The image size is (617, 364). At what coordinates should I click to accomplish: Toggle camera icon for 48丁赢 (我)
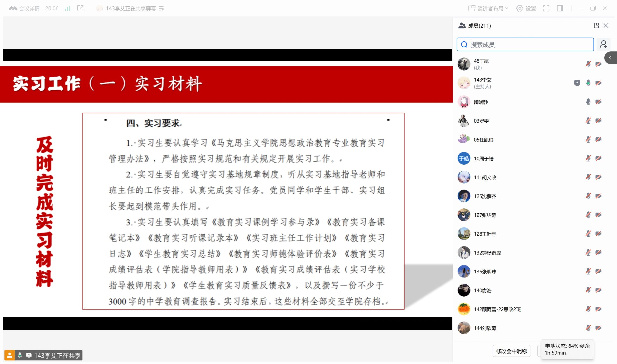pos(598,64)
